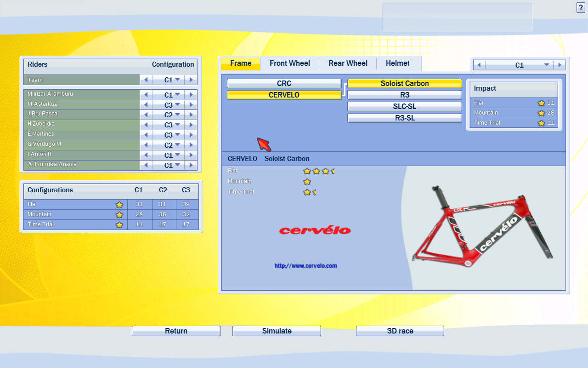This screenshot has height=368, width=588.
Task: Click left arrow in H.Zubeldia row
Action: click(x=146, y=125)
